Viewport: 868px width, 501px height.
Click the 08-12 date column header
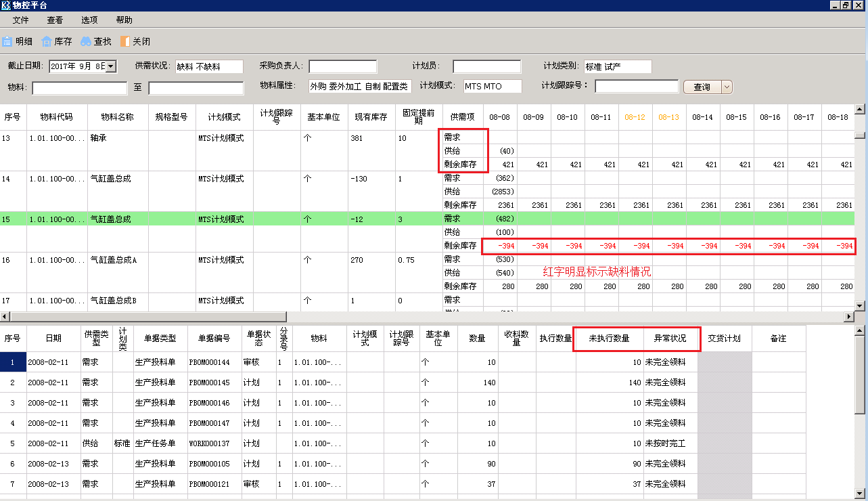(635, 117)
